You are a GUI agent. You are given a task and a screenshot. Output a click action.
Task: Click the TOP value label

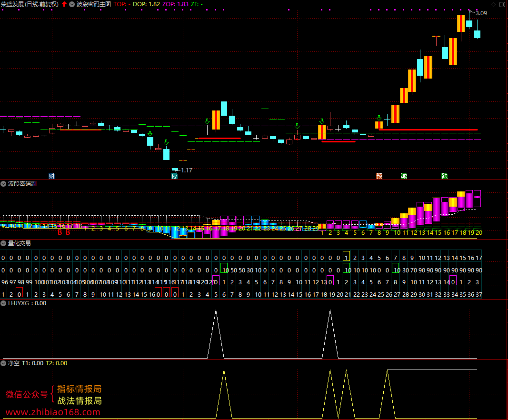tap(122, 4)
